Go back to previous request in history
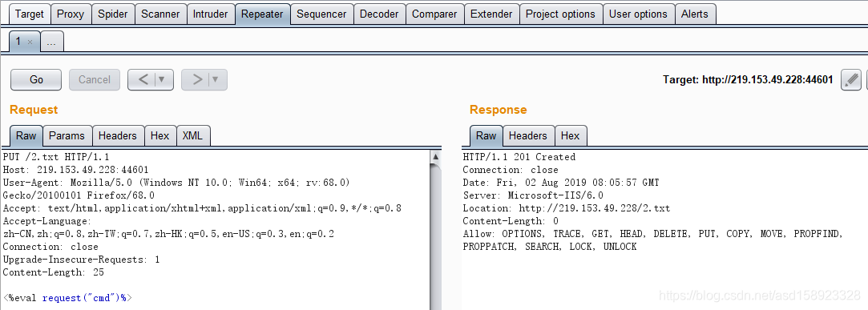Screen dimensions: 868x310 [x=143, y=80]
